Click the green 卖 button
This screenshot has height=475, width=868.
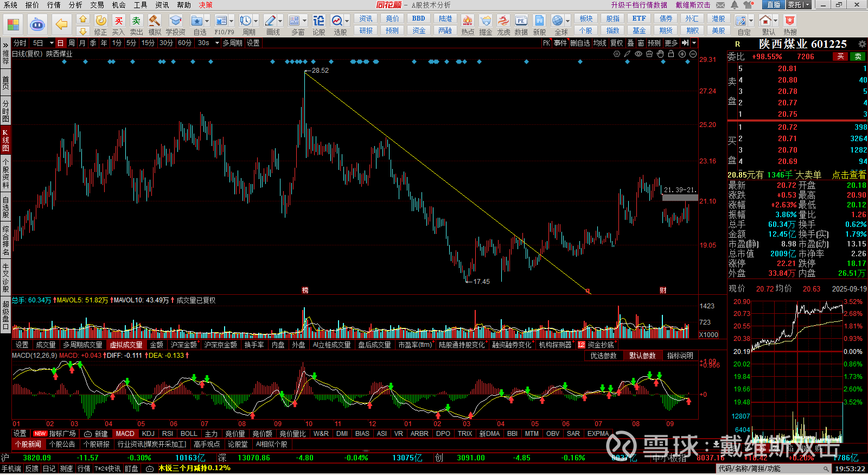click(858, 56)
